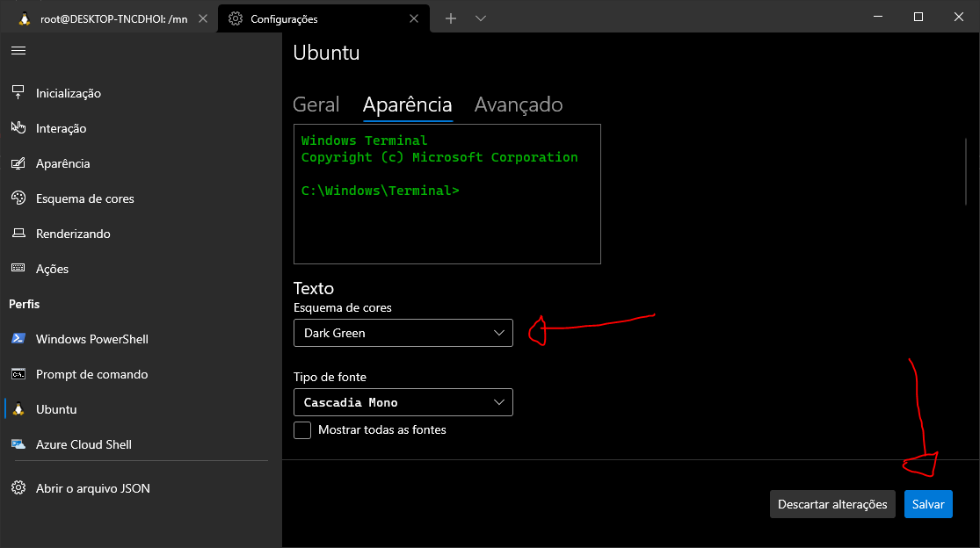Click the Windows PowerShell profile icon

18,339
